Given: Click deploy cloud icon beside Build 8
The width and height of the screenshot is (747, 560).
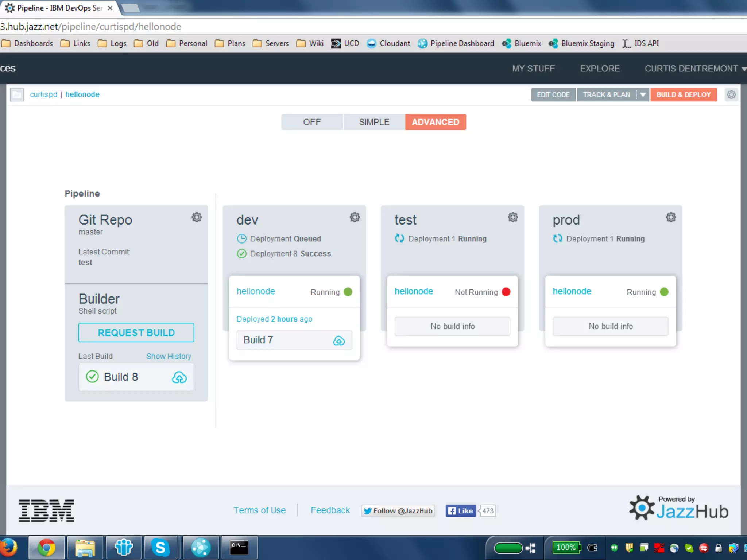Looking at the screenshot, I should coord(179,377).
